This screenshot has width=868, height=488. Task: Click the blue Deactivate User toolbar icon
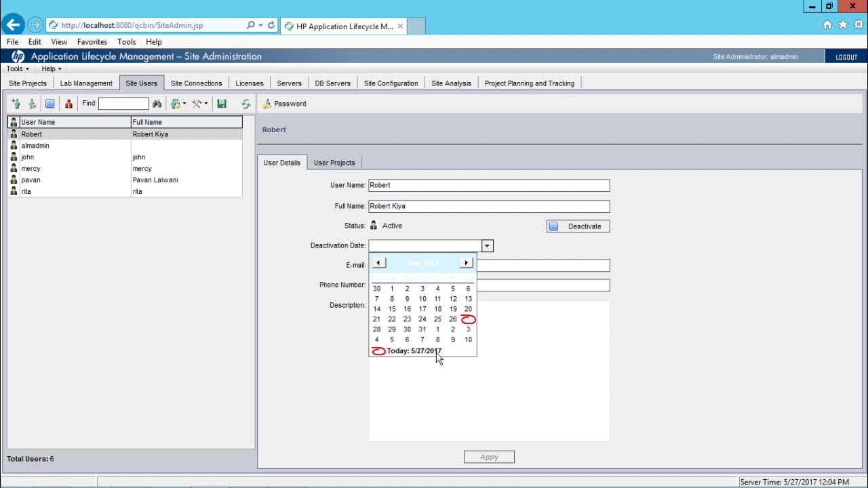50,104
